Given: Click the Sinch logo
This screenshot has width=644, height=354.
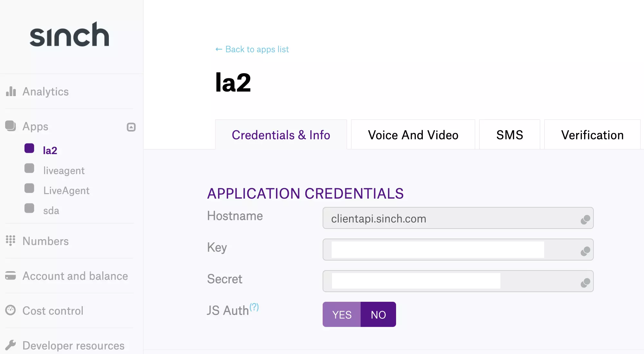Looking at the screenshot, I should click(70, 34).
